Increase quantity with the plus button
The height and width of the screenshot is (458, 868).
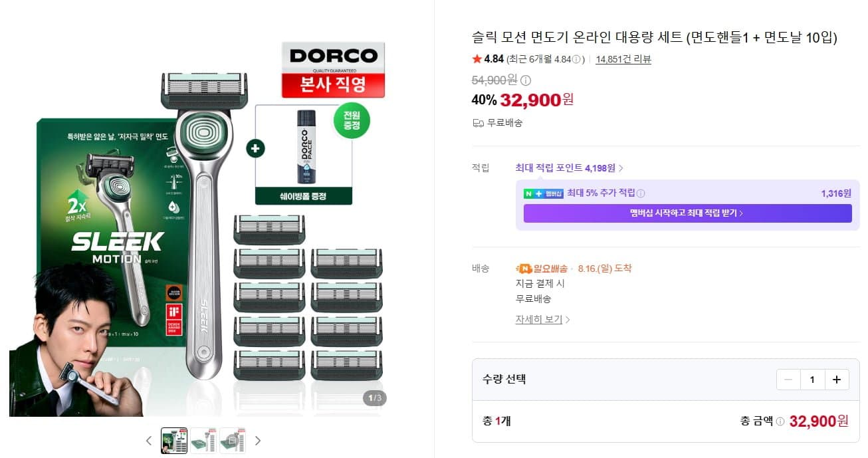tap(837, 380)
